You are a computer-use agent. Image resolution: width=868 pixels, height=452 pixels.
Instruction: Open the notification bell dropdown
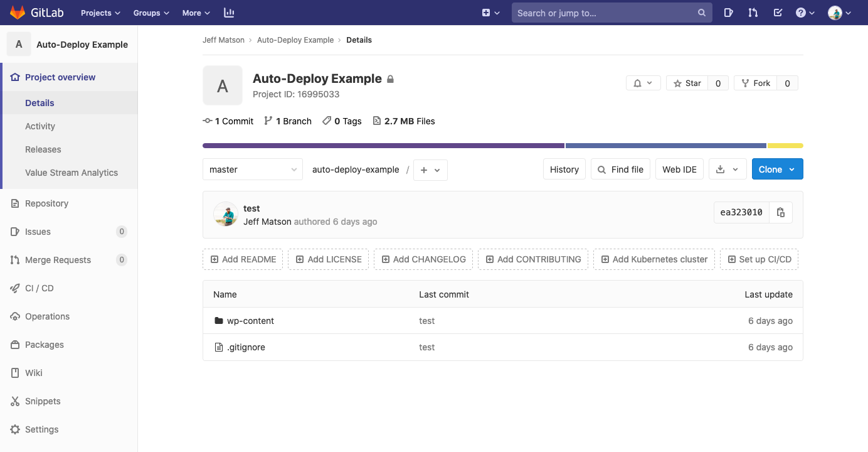643,83
